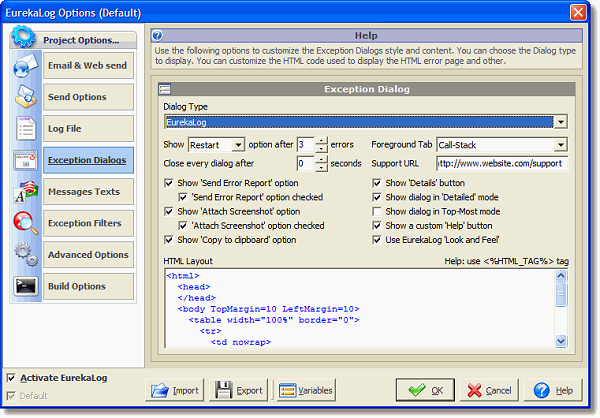Toggle Show 'Send Error Report' option
600x418 pixels.
click(x=169, y=183)
